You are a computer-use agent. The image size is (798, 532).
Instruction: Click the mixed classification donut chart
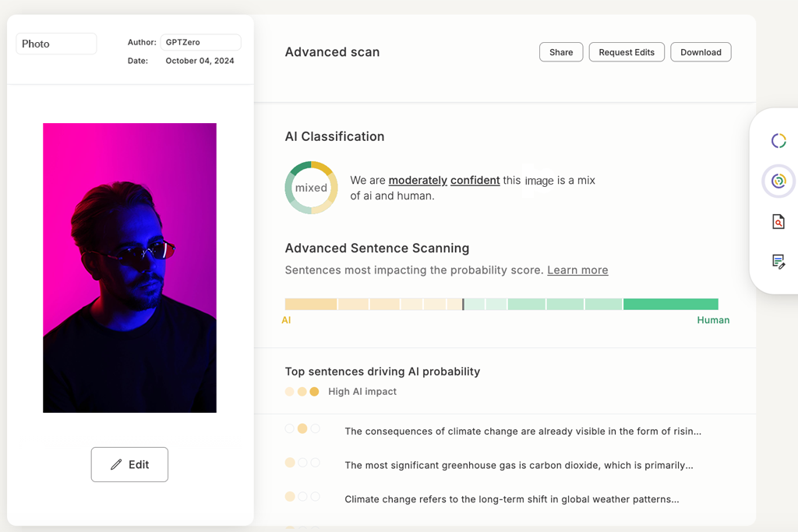[311, 188]
